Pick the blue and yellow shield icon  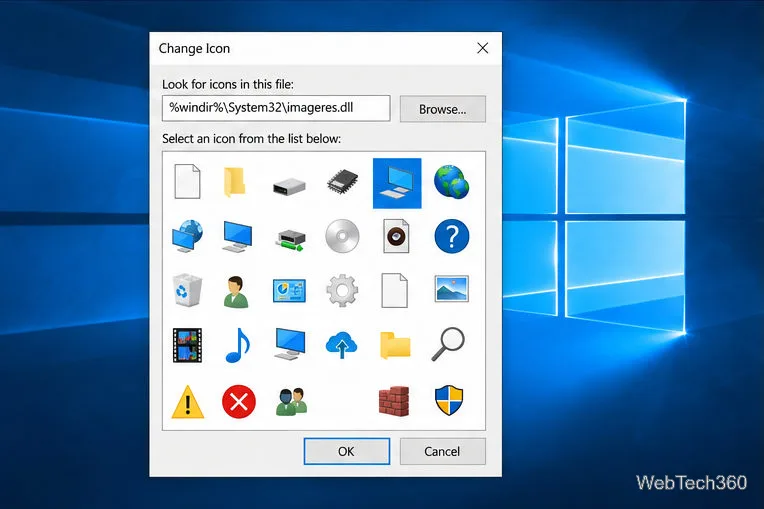pyautogui.click(x=449, y=400)
